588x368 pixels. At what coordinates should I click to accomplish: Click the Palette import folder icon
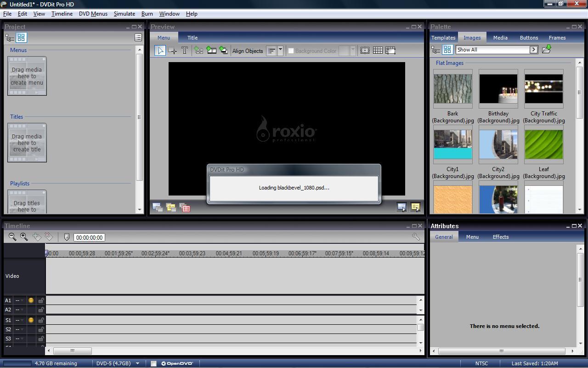coord(546,50)
